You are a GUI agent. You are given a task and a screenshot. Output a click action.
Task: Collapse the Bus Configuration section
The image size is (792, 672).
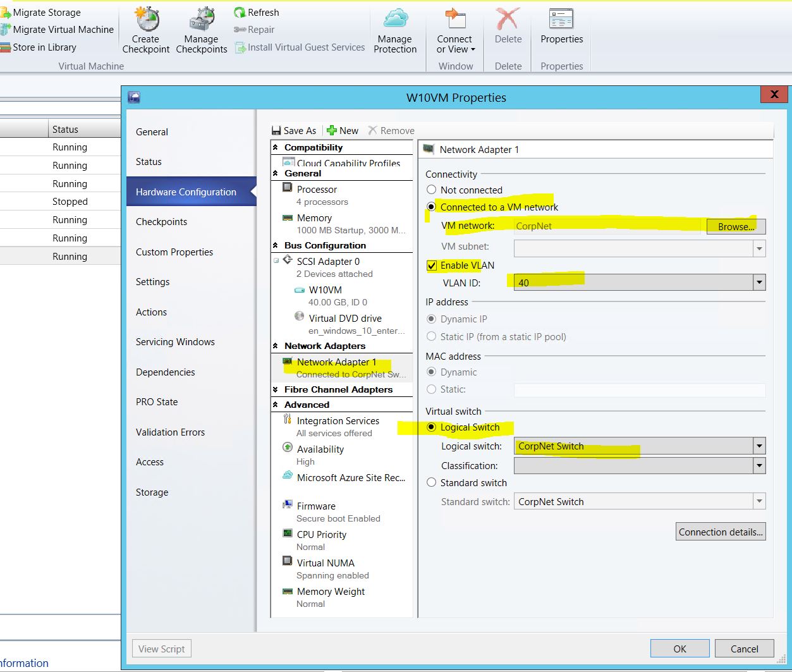click(276, 245)
